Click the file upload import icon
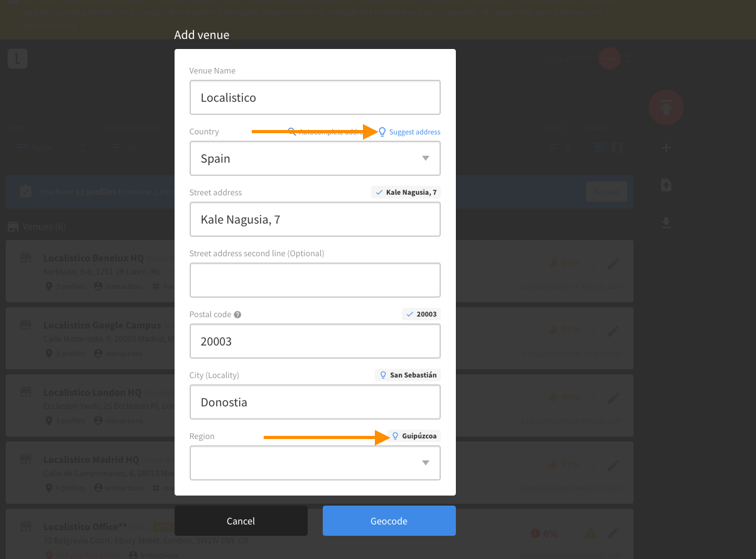This screenshot has width=756, height=559. tap(666, 185)
